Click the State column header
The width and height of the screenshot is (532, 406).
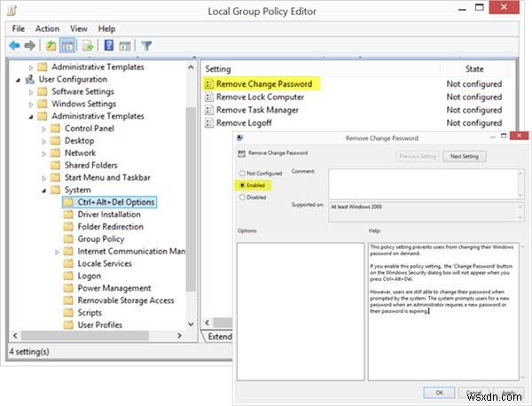(474, 69)
